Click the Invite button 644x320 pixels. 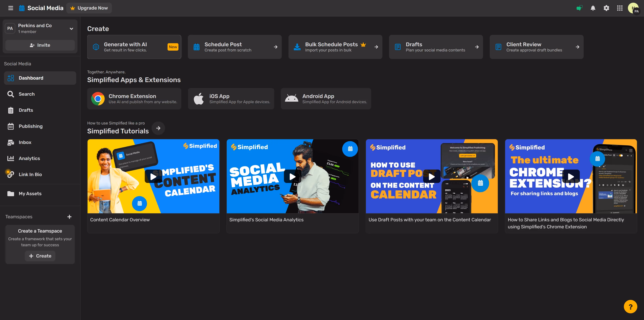pyautogui.click(x=40, y=45)
